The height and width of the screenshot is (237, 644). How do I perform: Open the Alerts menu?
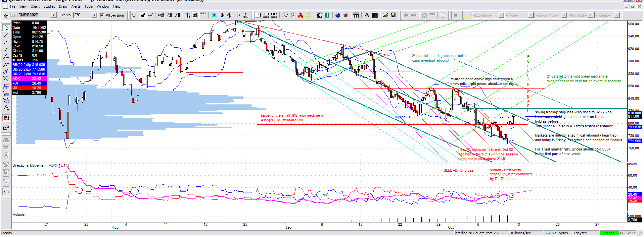(76, 6)
